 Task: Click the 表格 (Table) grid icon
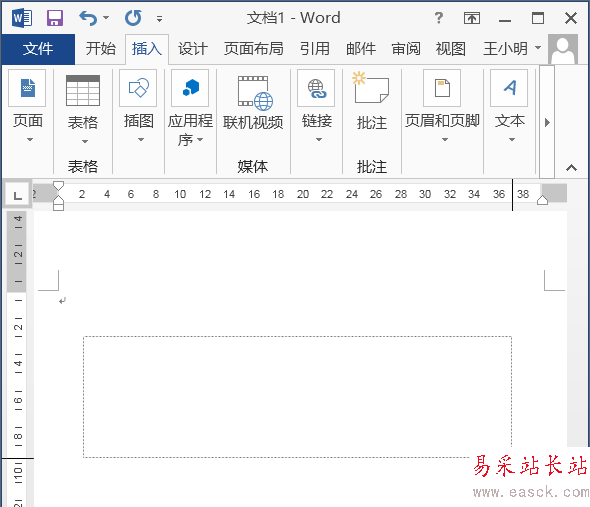[83, 90]
